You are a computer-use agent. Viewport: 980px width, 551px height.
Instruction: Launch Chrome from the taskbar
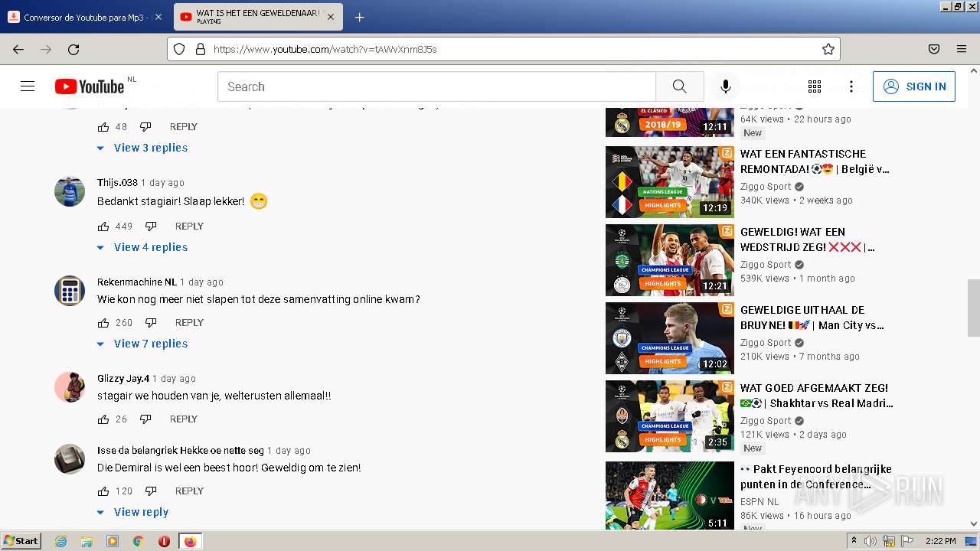[x=138, y=541]
